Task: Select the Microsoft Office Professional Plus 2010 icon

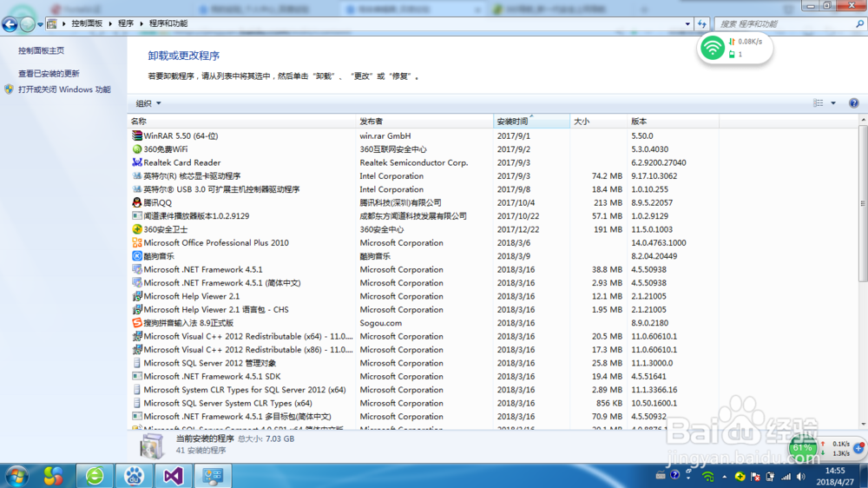Action: [137, 242]
